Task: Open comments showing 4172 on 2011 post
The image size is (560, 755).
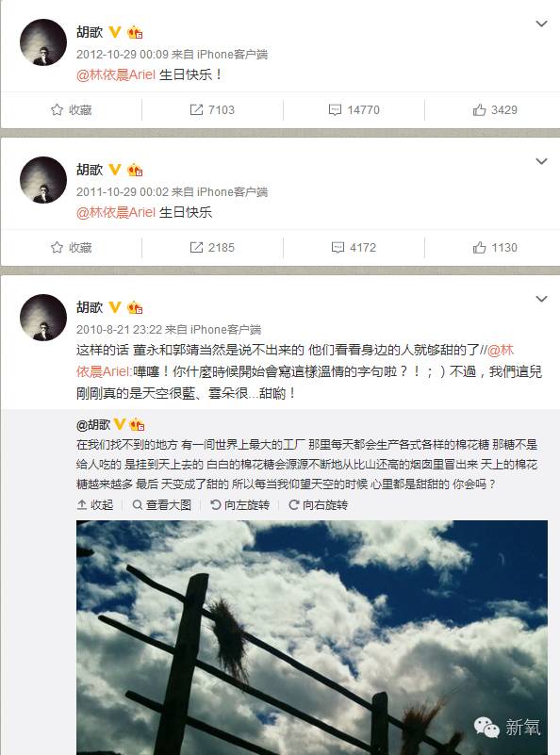Action: [x=354, y=248]
